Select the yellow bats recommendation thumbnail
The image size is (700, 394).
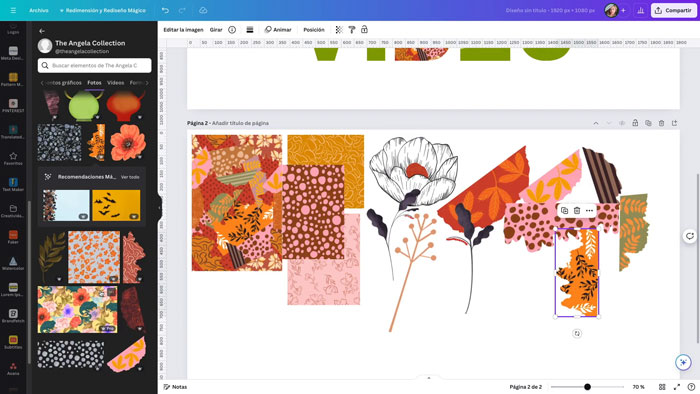[x=116, y=205]
